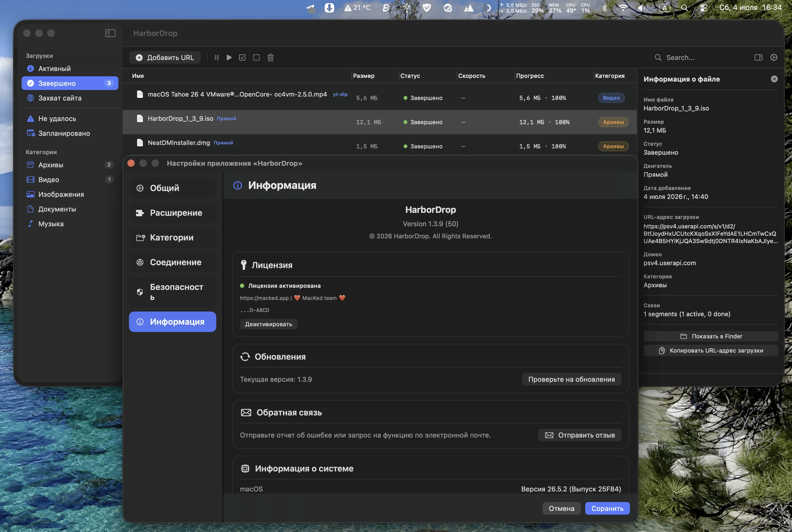Click the «Видео» badge in the mp4 row

tap(611, 98)
